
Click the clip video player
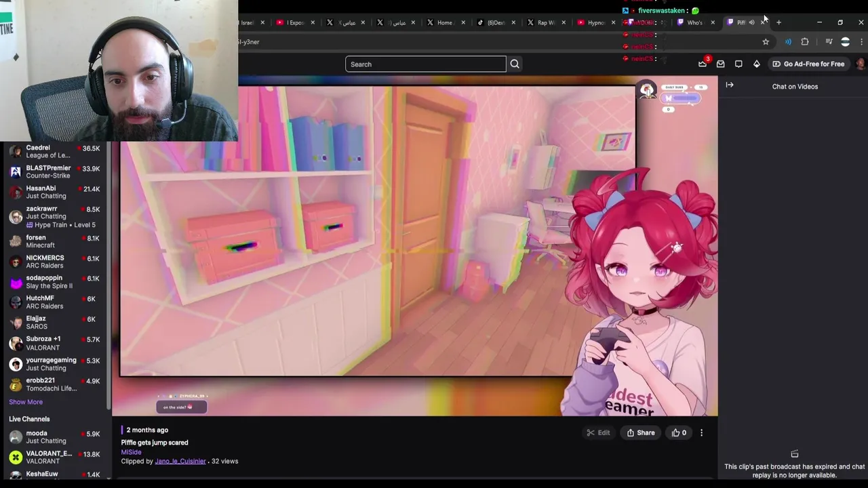[x=414, y=246]
